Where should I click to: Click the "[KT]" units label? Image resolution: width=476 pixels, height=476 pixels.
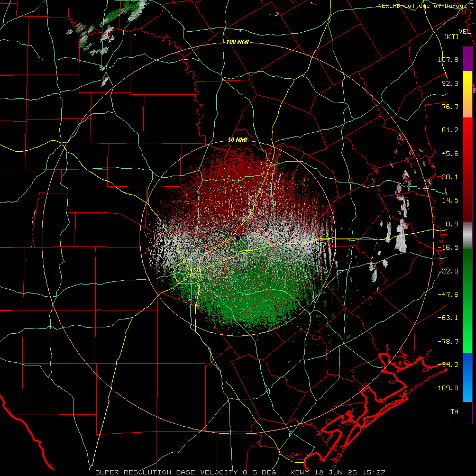[452, 36]
